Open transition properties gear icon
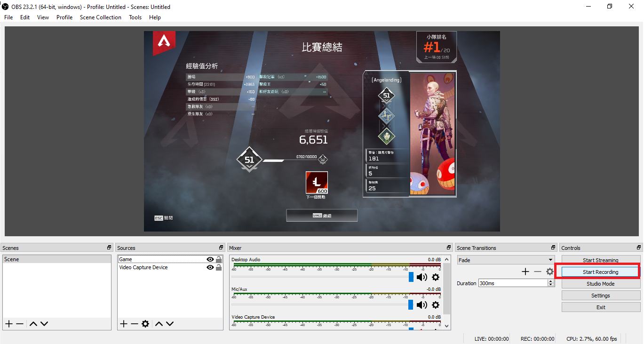Screen dimensions: 644x344 point(550,272)
